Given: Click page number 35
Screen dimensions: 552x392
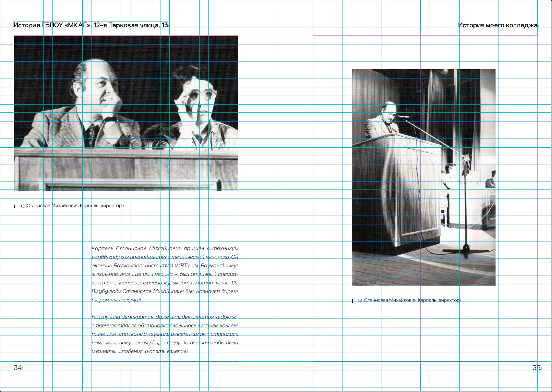Looking at the screenshot, I should pyautogui.click(x=536, y=368).
